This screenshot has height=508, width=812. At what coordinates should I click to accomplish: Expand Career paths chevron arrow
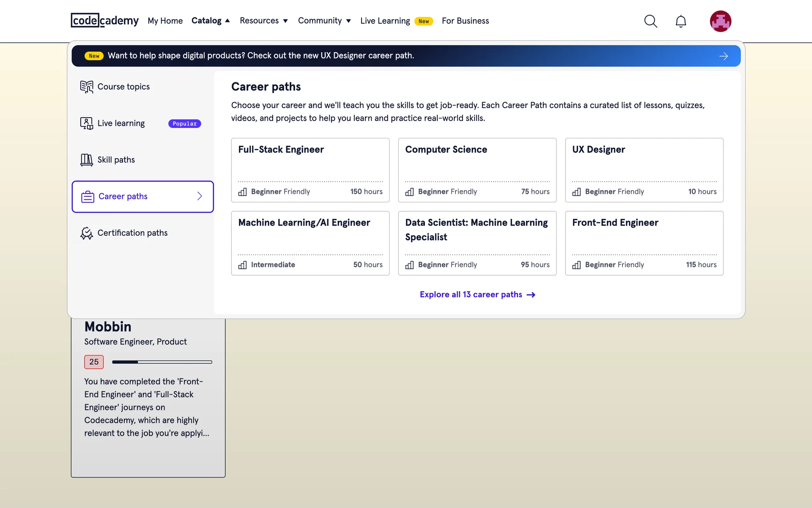[200, 196]
